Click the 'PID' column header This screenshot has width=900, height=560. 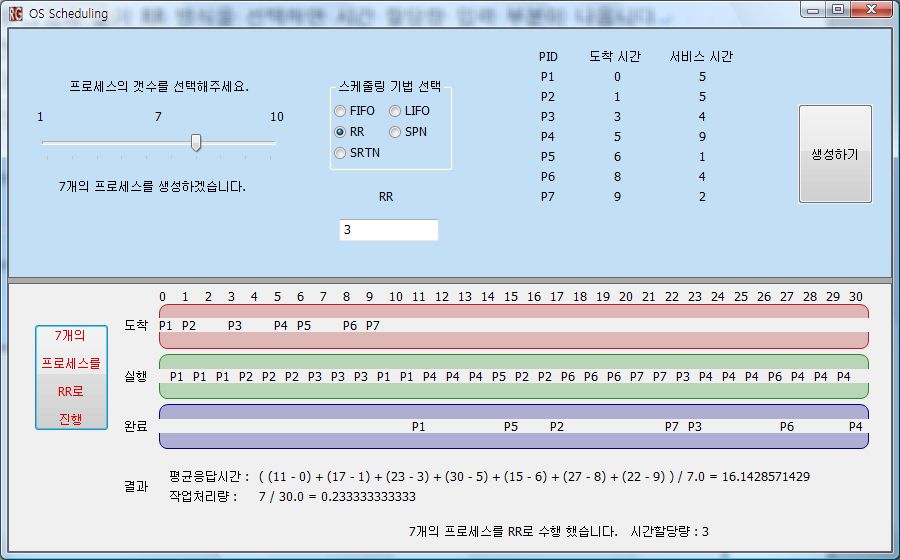point(548,57)
